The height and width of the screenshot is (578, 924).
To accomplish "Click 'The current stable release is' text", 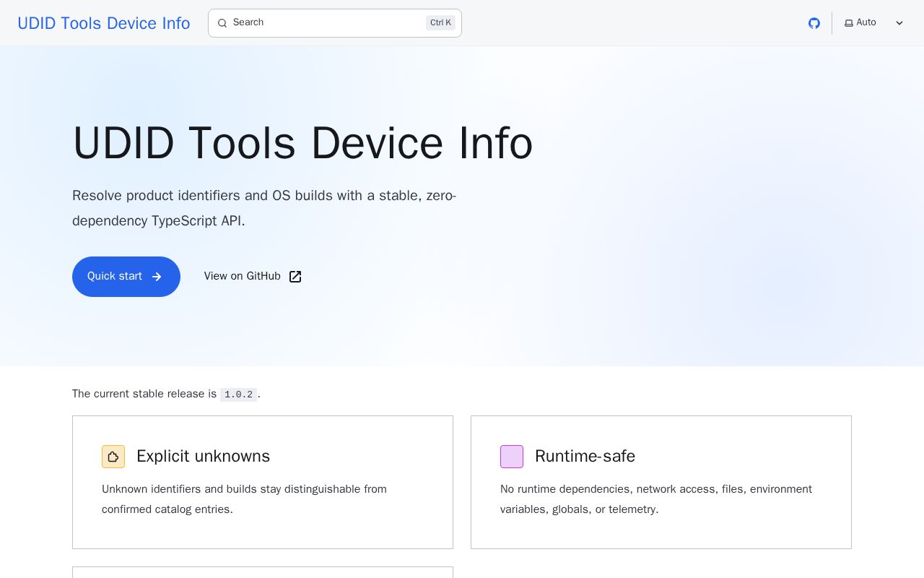I will pyautogui.click(x=144, y=394).
